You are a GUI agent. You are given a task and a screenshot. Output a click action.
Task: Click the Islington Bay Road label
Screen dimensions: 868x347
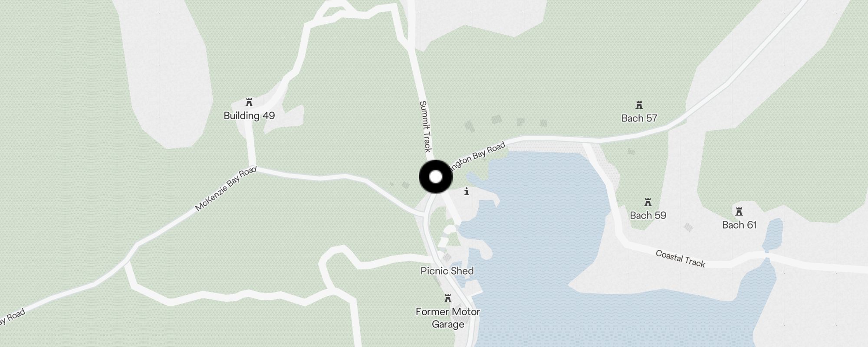pos(477,157)
